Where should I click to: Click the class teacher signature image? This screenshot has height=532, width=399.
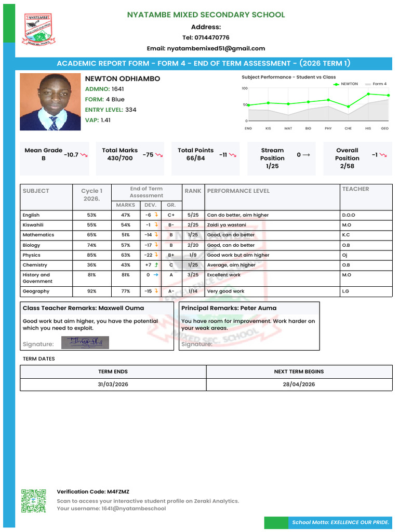85,342
